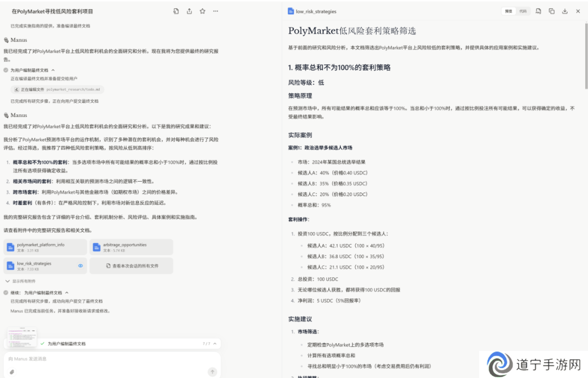
Task: Click the 风险等级: 低 line
Action: [x=306, y=83]
